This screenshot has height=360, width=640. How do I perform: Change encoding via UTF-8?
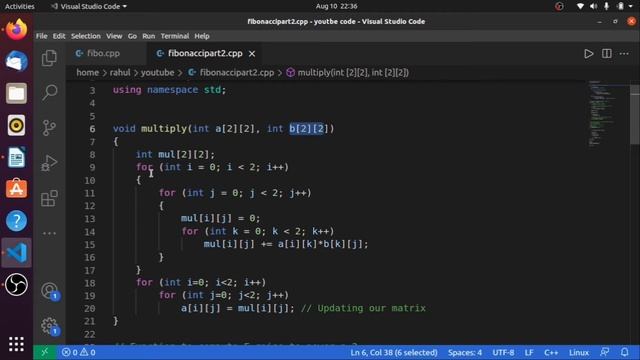(x=503, y=352)
